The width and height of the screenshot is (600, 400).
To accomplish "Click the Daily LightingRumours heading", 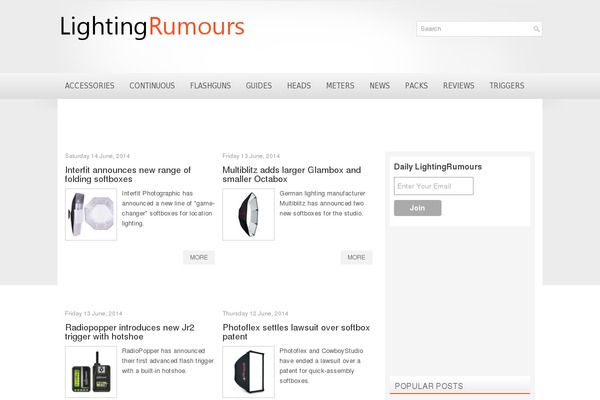I will coord(438,167).
